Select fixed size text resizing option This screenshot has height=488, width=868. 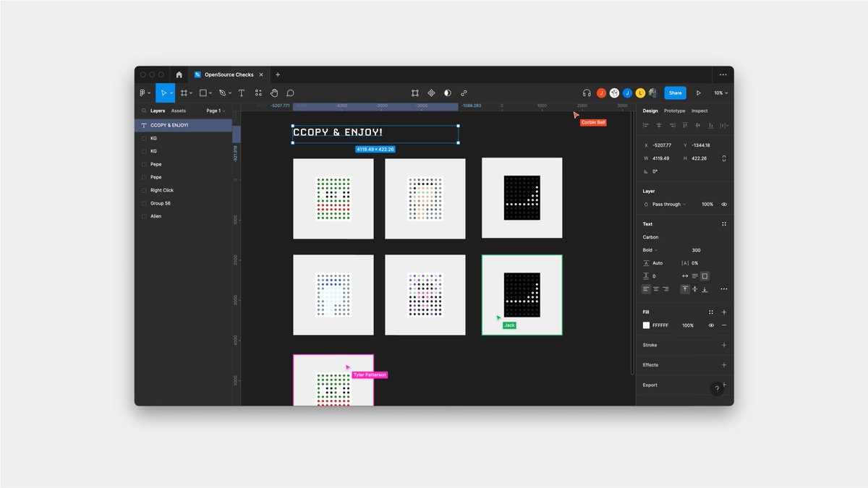[705, 276]
